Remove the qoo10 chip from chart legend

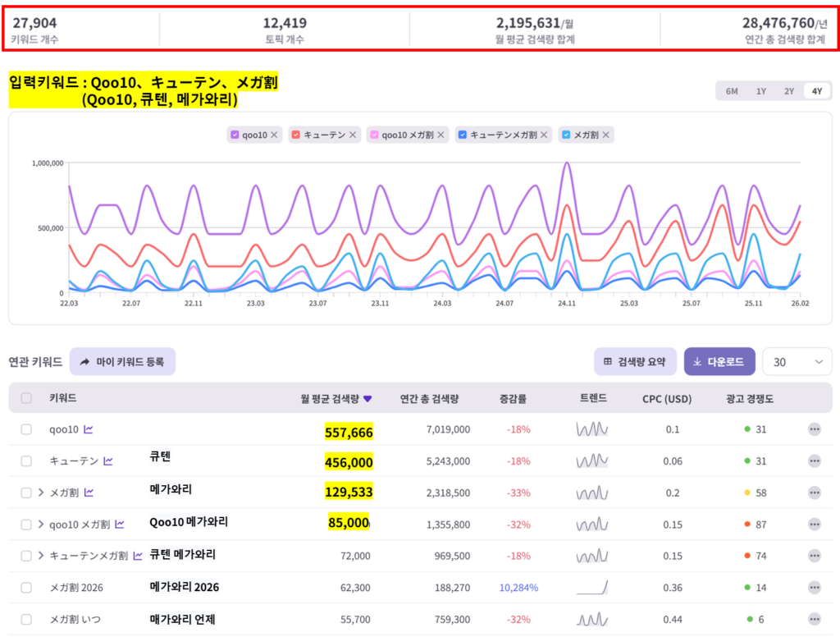pos(274,135)
